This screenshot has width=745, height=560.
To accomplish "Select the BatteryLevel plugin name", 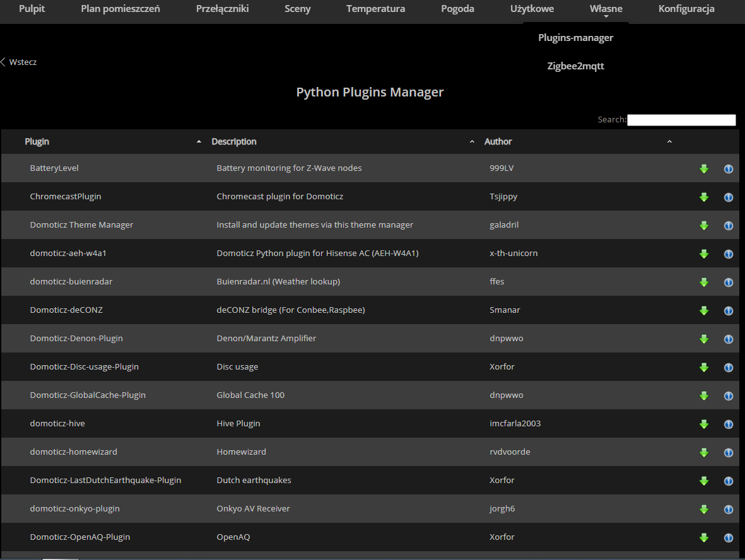I will click(54, 168).
